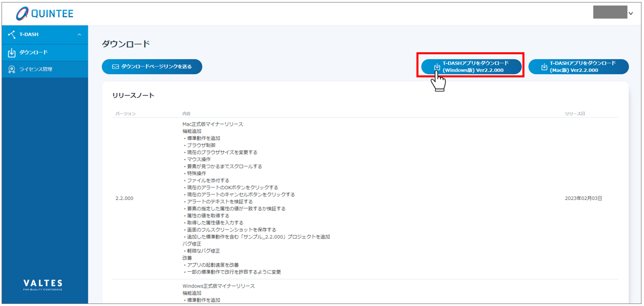Click the バージョン column header
The width and height of the screenshot is (644, 306).
(x=126, y=114)
